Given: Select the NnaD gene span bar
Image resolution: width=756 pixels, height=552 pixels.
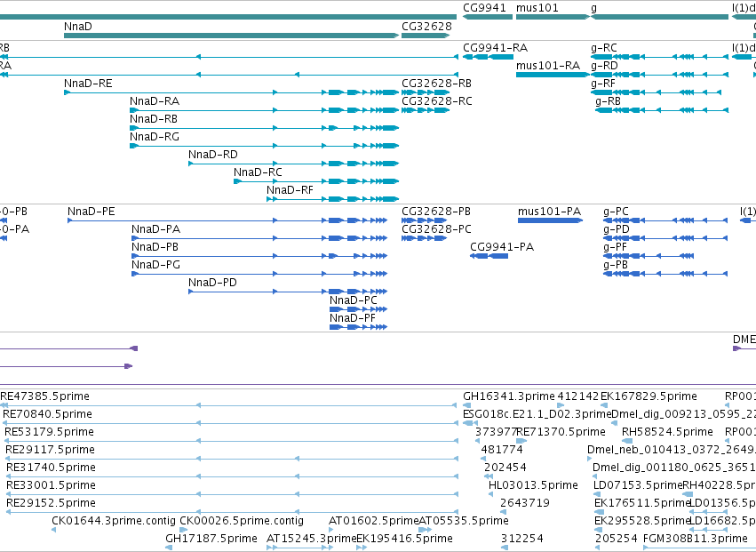Looking at the screenshot, I should coord(232,36).
